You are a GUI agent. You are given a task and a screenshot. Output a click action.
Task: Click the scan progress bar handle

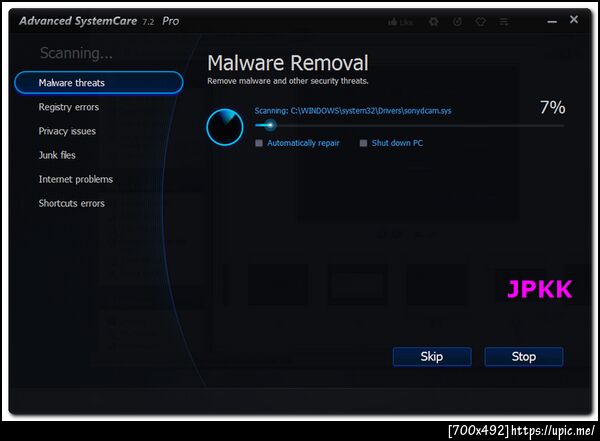pos(271,125)
